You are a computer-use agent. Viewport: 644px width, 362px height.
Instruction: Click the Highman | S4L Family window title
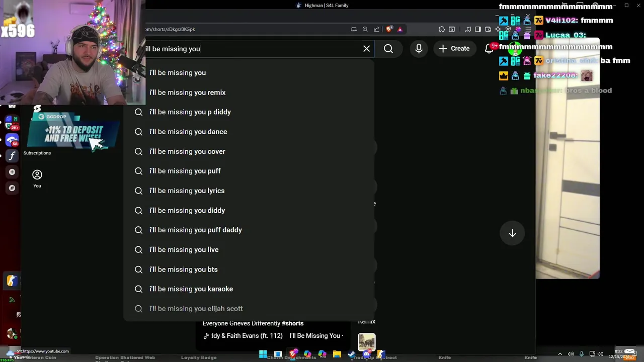click(x=327, y=6)
